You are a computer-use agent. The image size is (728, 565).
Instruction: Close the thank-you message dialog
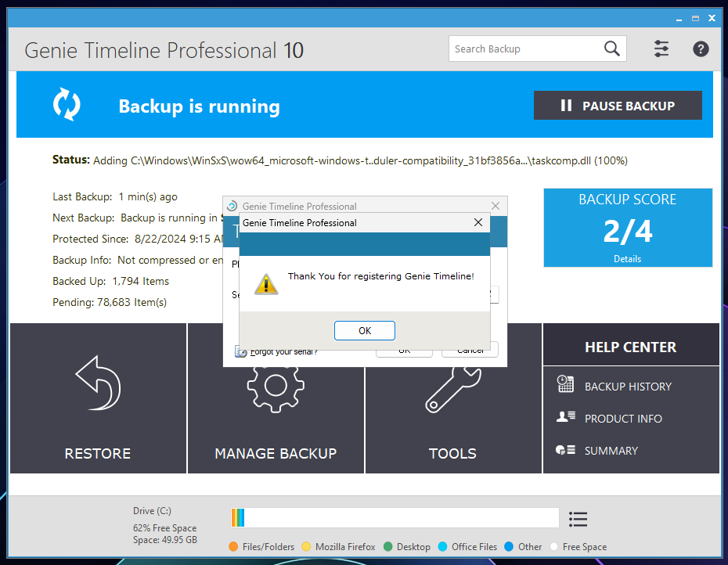[478, 223]
